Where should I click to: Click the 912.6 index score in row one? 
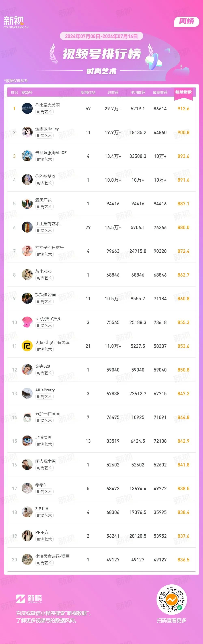coord(183,109)
